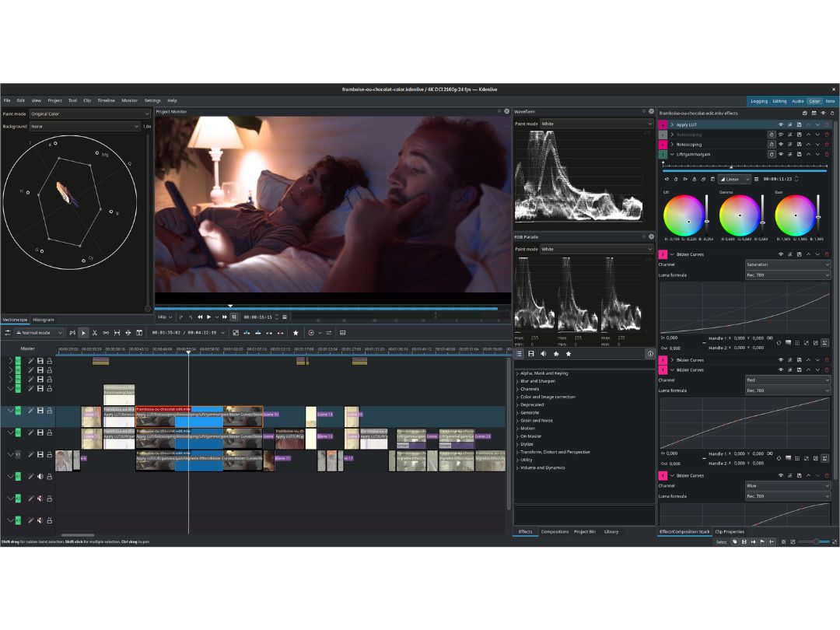The height and width of the screenshot is (630, 840).
Task: Open the Compositions tab
Action: click(x=555, y=531)
